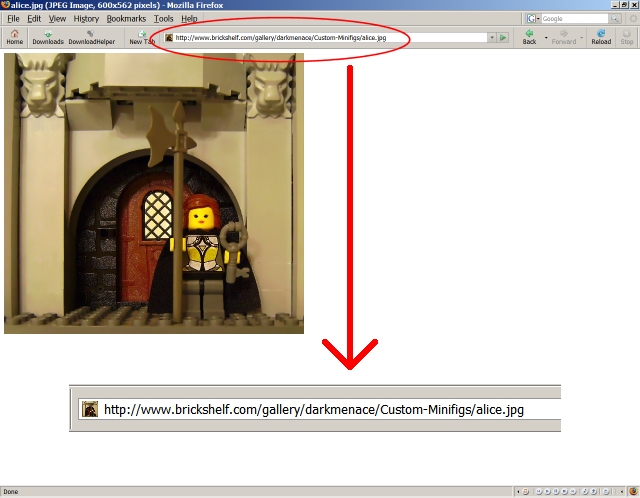Open the History menu
The image size is (640, 498).
[86, 19]
